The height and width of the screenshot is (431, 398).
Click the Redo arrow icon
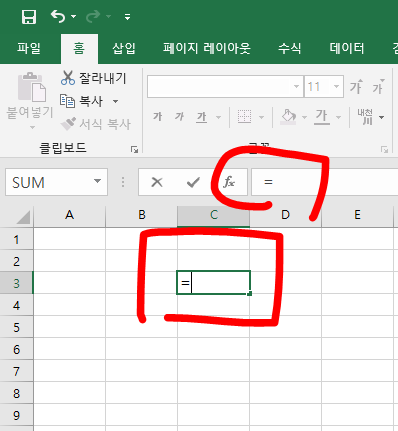(x=93, y=16)
